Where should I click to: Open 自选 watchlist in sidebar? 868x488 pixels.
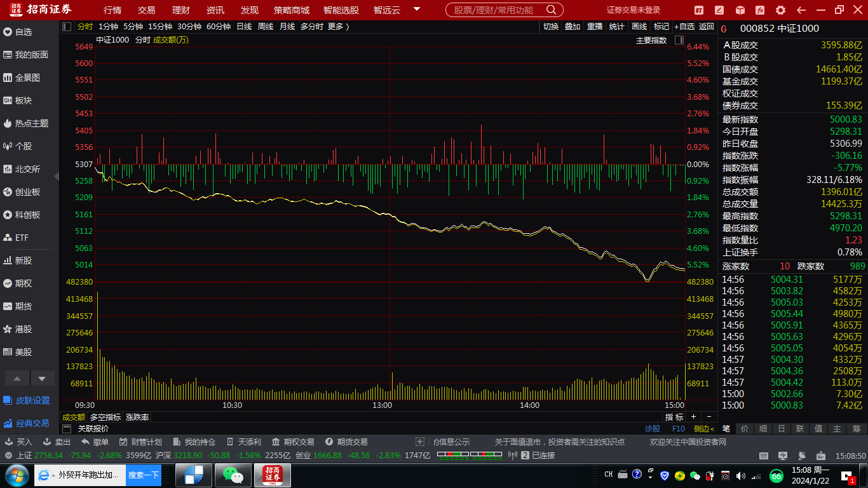pyautogui.click(x=18, y=32)
